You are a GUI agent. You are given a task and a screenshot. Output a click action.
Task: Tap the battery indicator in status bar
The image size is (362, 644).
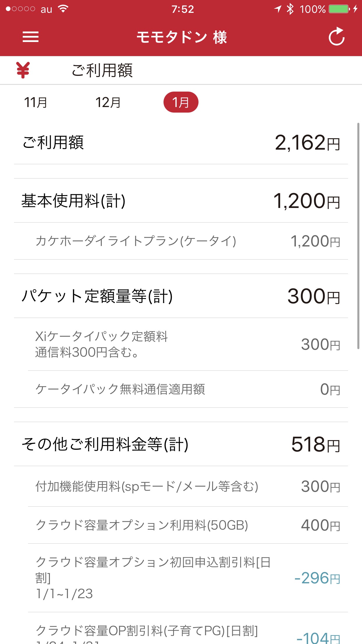(339, 9)
